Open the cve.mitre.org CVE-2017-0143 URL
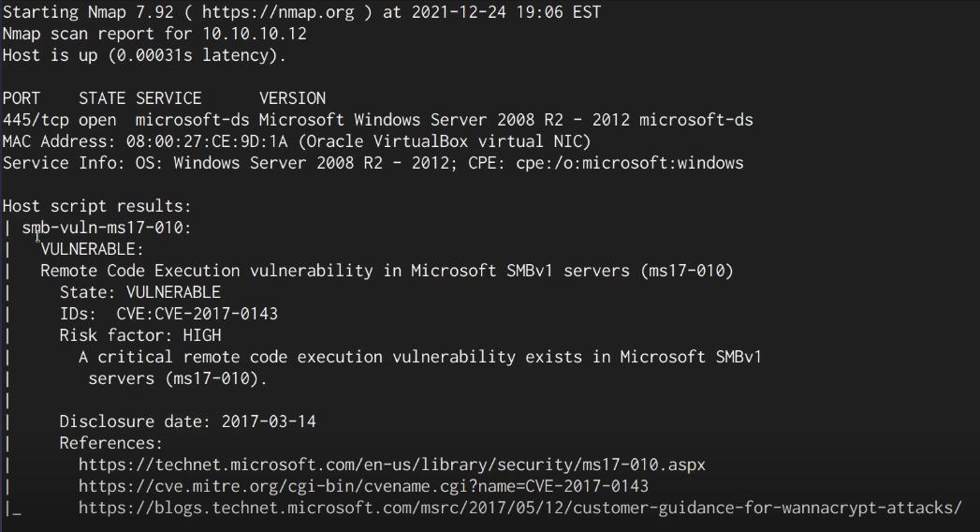The height and width of the screenshot is (532, 980). (363, 486)
